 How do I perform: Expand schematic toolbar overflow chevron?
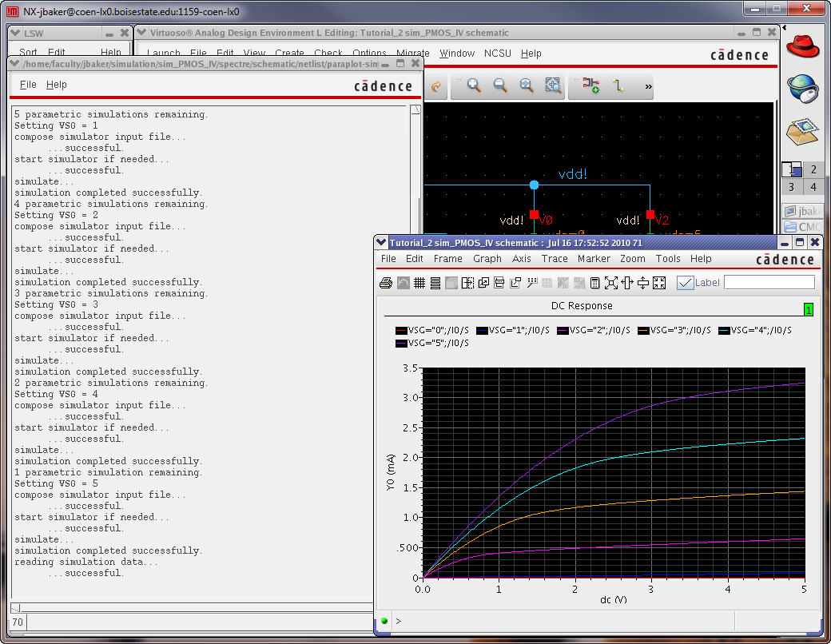click(648, 86)
